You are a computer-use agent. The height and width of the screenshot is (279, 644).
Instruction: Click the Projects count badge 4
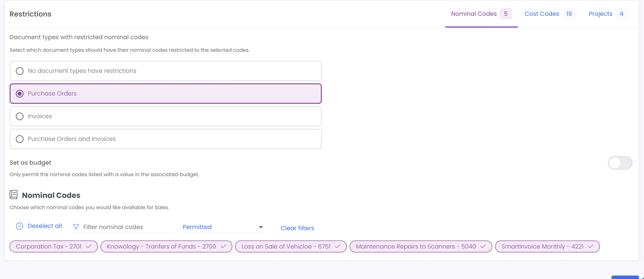(x=621, y=14)
